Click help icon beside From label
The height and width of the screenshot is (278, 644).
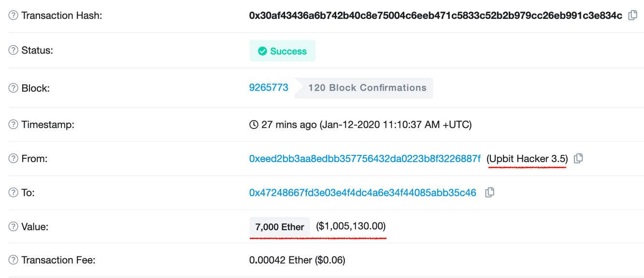[13, 158]
